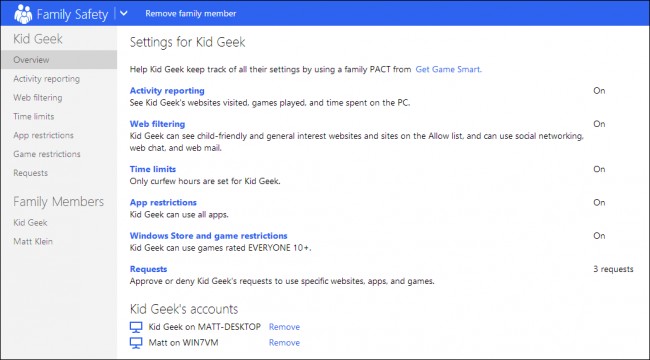Click On status for Windows Store restrictions
Image resolution: width=650 pixels, height=360 pixels.
[x=599, y=236]
